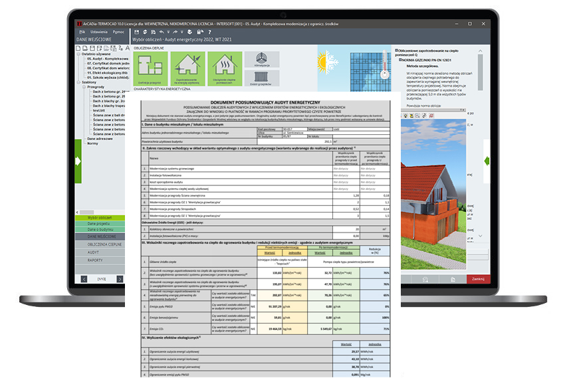This screenshot has height=392, width=565.
Task: Click the floppy save icon above tree
Action: coord(92,48)
